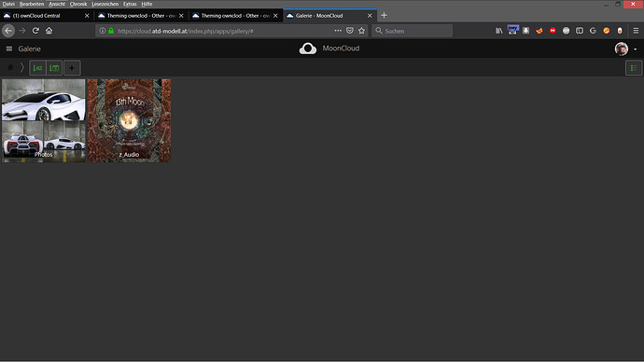Click the Galerie app title

(29, 49)
